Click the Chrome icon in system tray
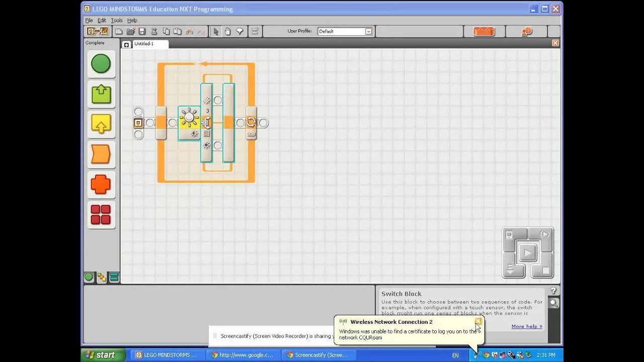This screenshot has width=644, height=362. pos(487,355)
